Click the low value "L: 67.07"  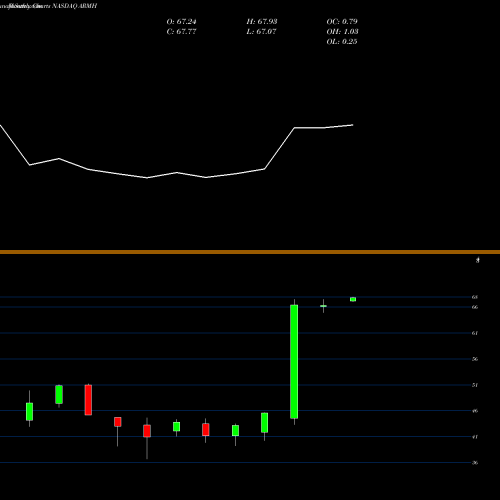coord(262,32)
